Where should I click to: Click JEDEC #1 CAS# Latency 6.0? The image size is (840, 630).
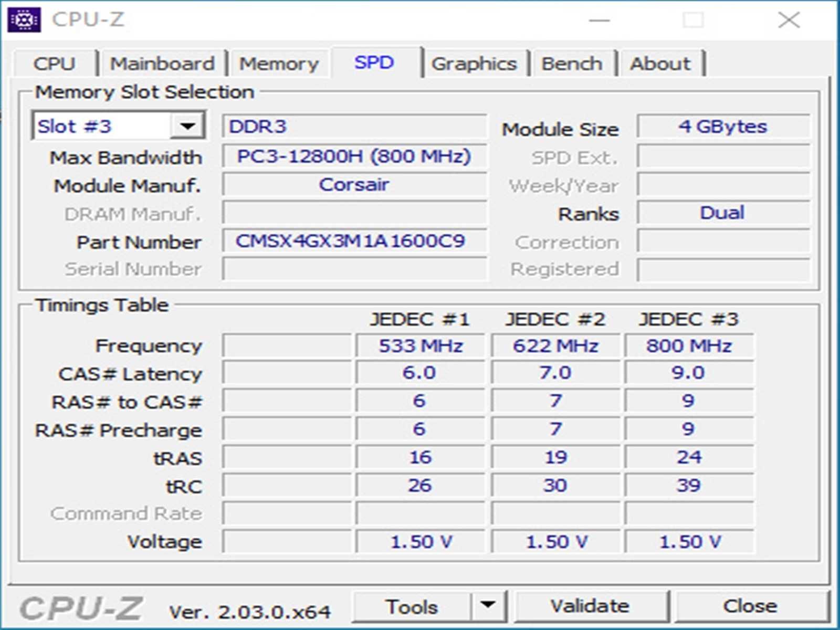pos(421,373)
